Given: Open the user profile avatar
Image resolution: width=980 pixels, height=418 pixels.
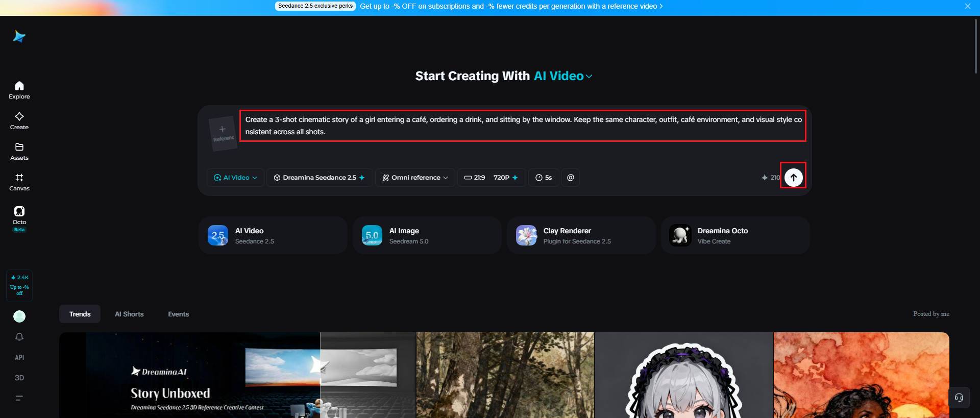Looking at the screenshot, I should click(19, 316).
